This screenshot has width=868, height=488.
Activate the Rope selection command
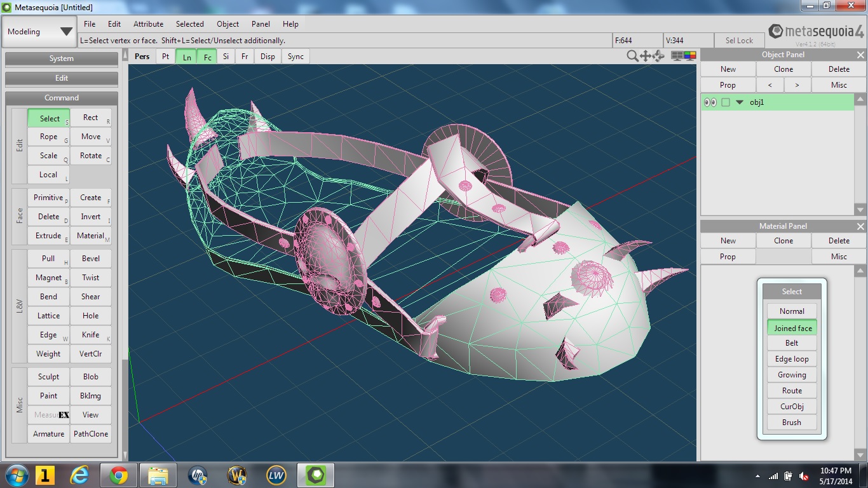(48, 137)
